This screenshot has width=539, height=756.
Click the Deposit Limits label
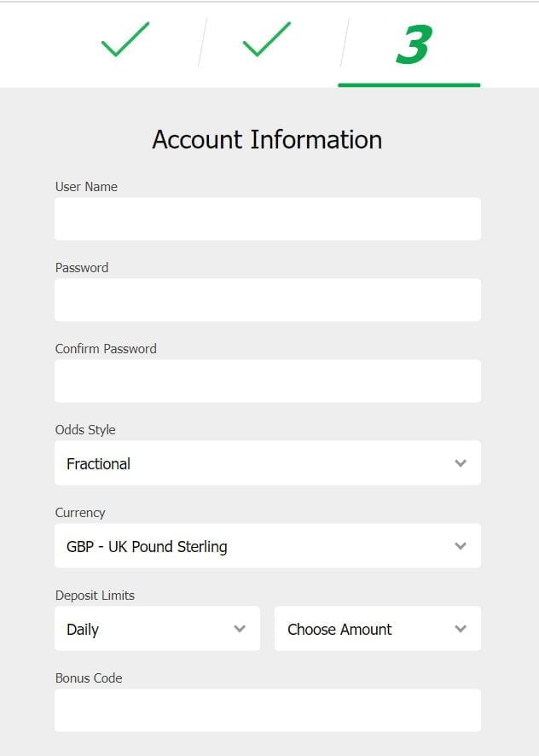click(95, 596)
